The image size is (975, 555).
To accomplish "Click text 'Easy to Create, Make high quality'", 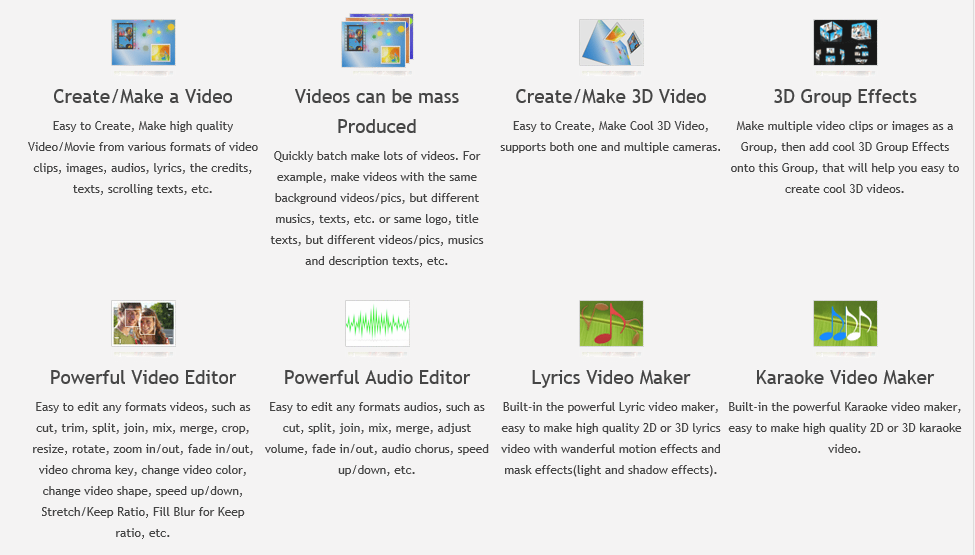I will (x=143, y=126).
